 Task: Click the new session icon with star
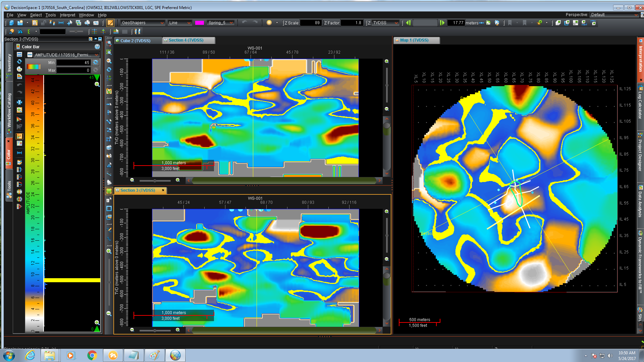(20, 23)
